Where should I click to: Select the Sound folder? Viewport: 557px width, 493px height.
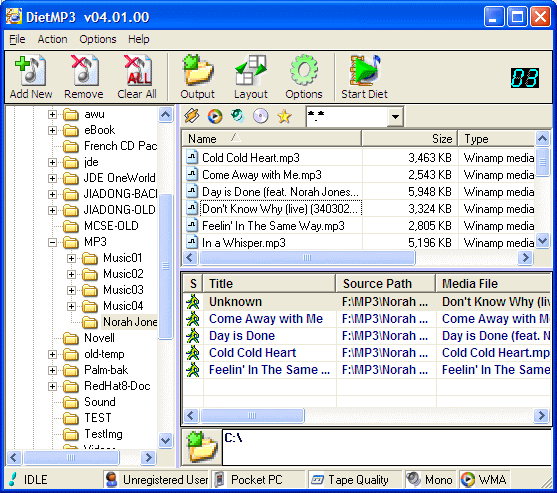(100, 402)
